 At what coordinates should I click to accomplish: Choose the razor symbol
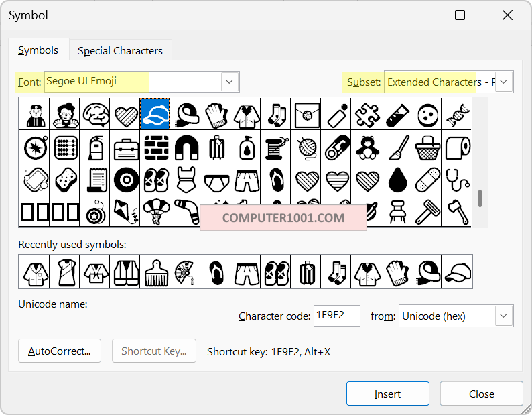(x=427, y=211)
